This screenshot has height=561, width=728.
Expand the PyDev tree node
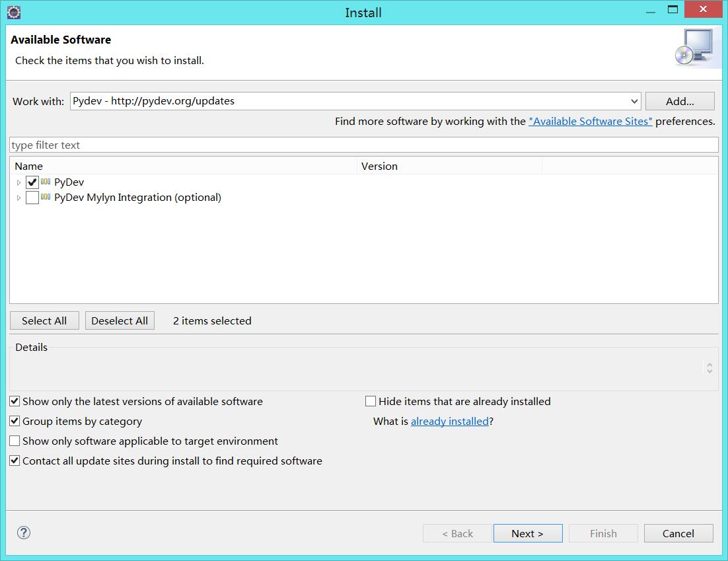click(18, 182)
